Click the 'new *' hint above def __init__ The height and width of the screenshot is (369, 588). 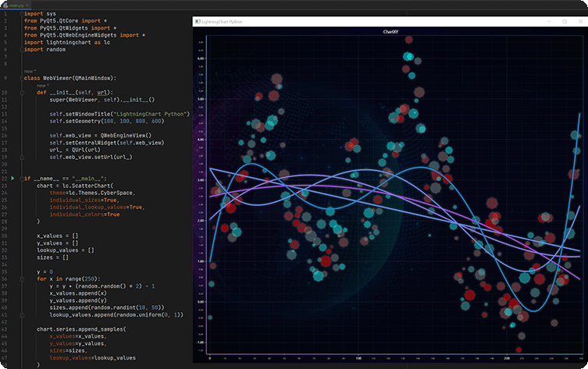42,85
